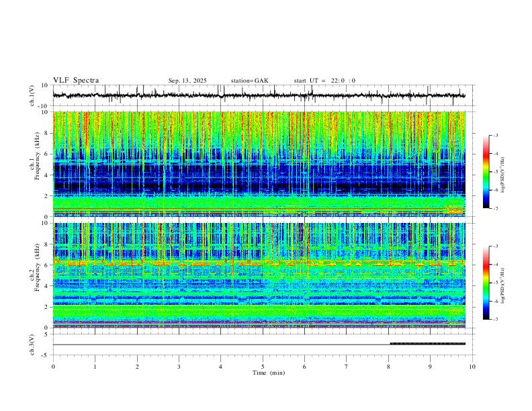Click the 'VLF Spectra' title text
This screenshot has height=411, width=532.
(76, 81)
